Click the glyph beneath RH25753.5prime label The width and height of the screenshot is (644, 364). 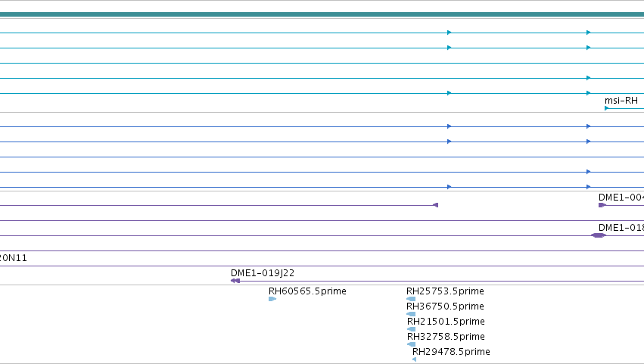pyautogui.click(x=411, y=299)
